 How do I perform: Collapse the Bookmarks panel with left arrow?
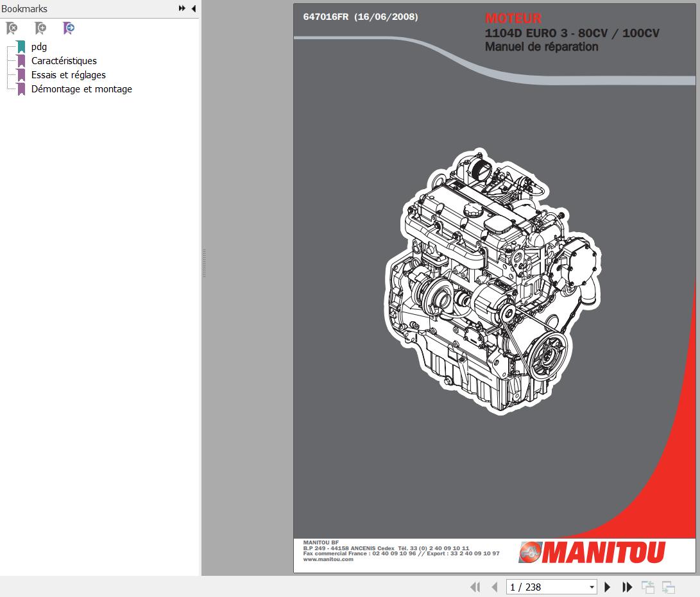(x=194, y=8)
